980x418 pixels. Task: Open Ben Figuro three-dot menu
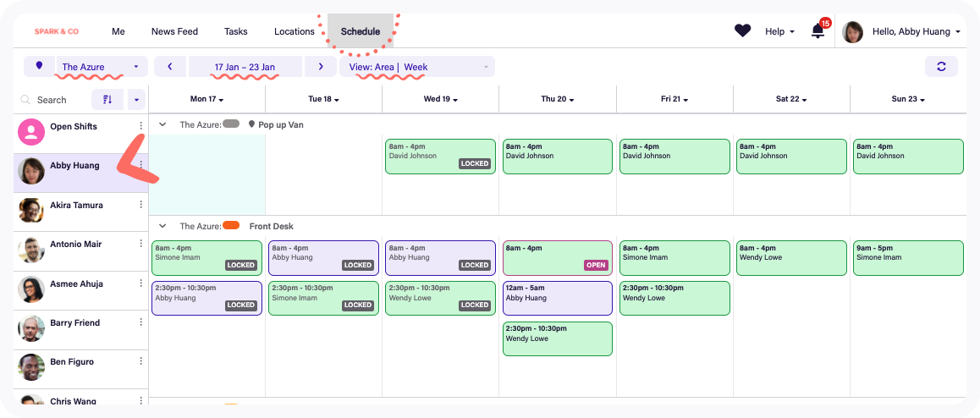pos(141,362)
